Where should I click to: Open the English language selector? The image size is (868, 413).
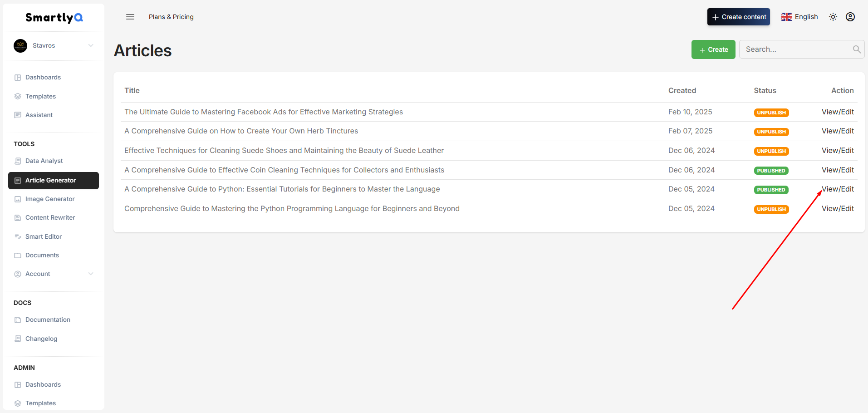799,17
